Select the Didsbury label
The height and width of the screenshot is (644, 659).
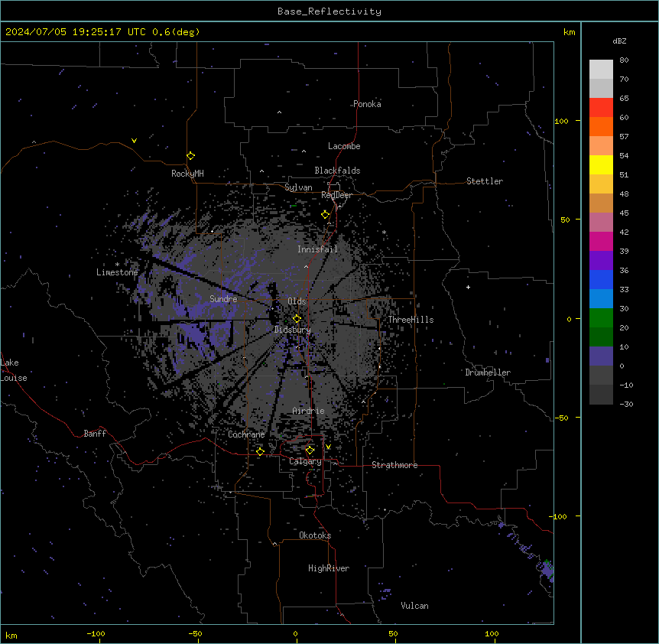293,330
